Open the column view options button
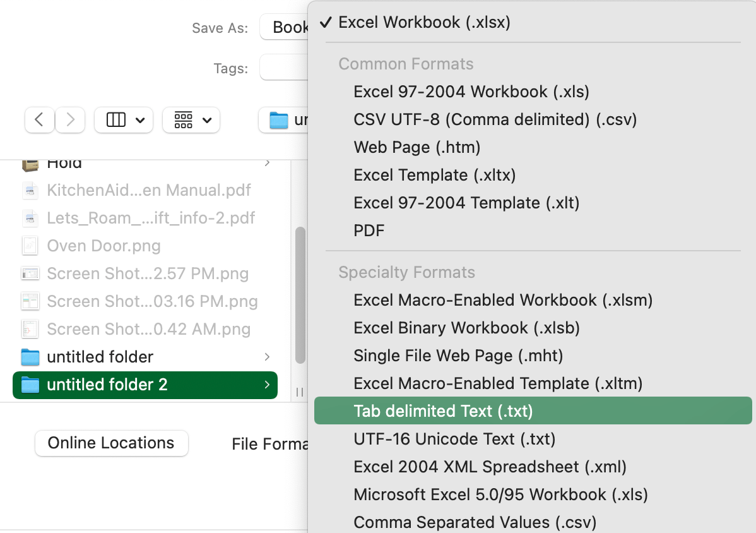 [124, 120]
